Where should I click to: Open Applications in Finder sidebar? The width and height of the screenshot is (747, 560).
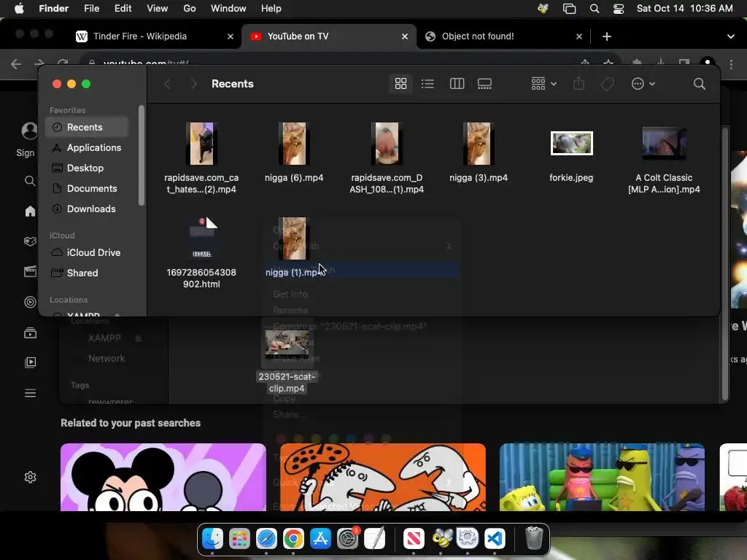[88, 147]
